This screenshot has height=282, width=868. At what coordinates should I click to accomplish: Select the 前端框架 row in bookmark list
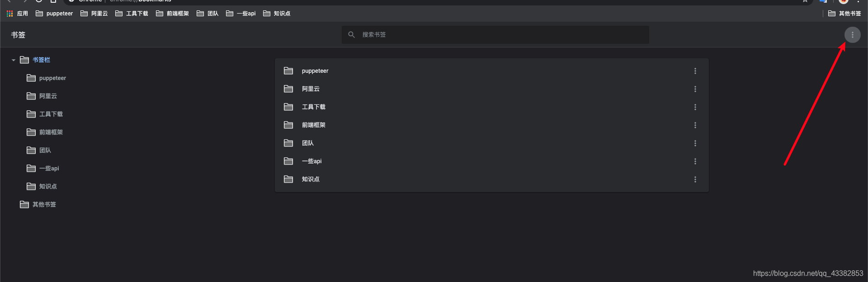492,125
